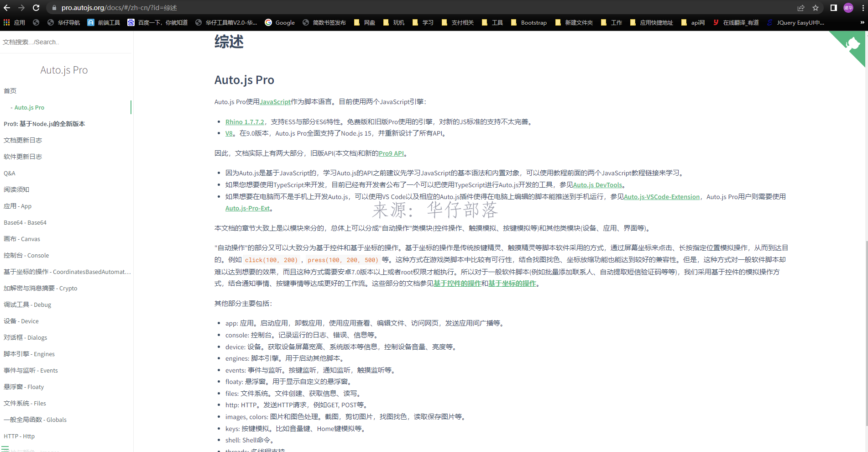Open 文件系统 - Files documentation
Screen dimensions: 868x452
click(x=25, y=403)
